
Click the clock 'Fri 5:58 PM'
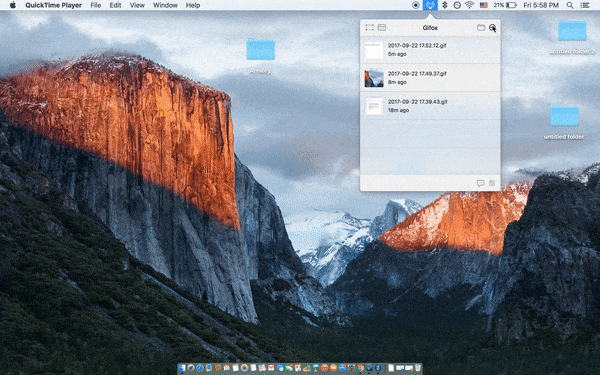(x=541, y=5)
